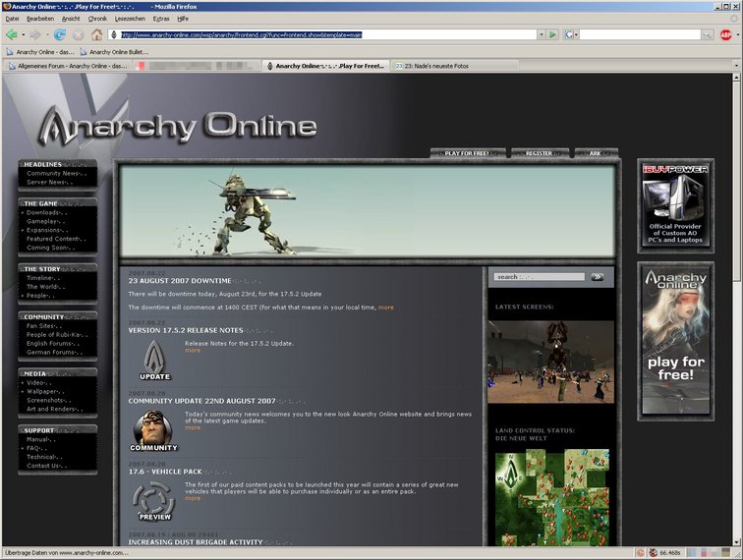Click the ARK site tab
The image size is (743, 560).
click(x=596, y=153)
